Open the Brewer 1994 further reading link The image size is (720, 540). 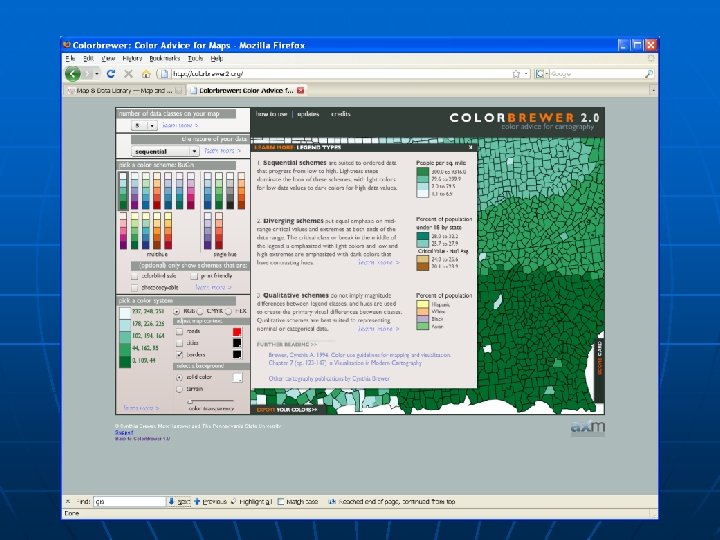click(x=360, y=359)
